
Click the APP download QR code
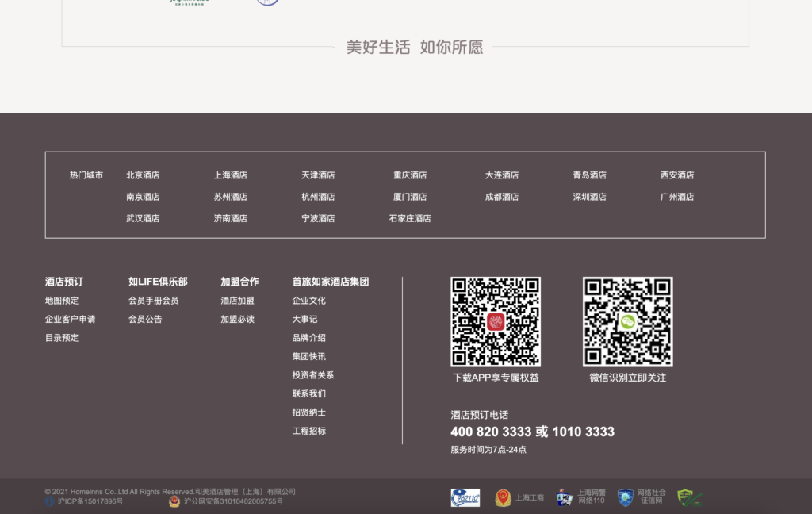coord(496,322)
